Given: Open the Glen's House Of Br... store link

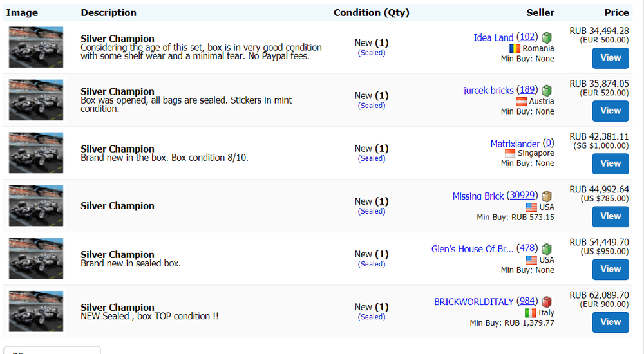Looking at the screenshot, I should click(x=472, y=248).
